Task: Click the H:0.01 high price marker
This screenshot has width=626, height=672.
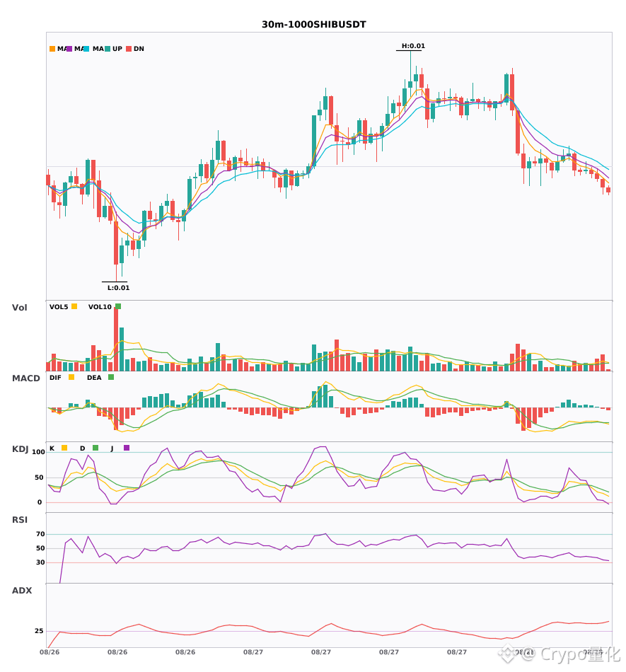Action: 413,46
